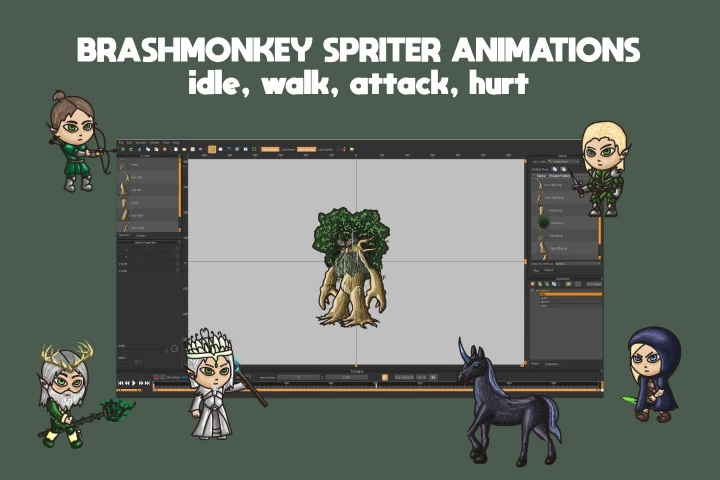Toggle the Lock Bones option

[x=288, y=149]
